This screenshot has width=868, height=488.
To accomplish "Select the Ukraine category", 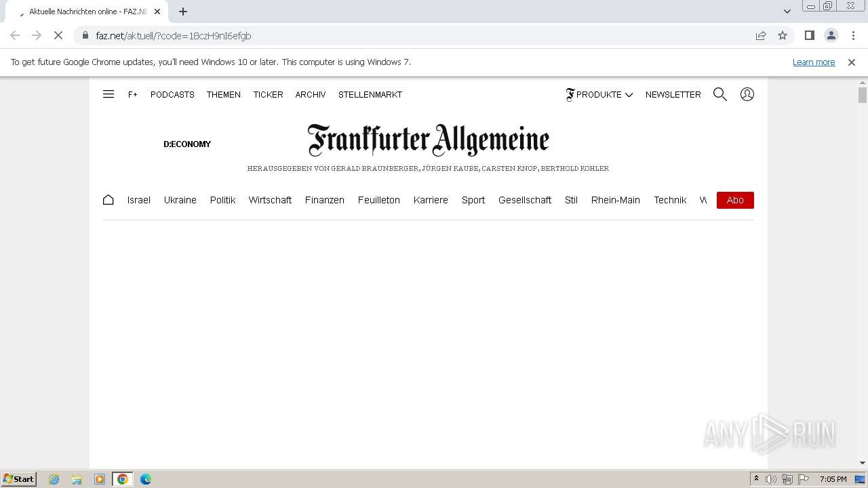I will coord(180,200).
